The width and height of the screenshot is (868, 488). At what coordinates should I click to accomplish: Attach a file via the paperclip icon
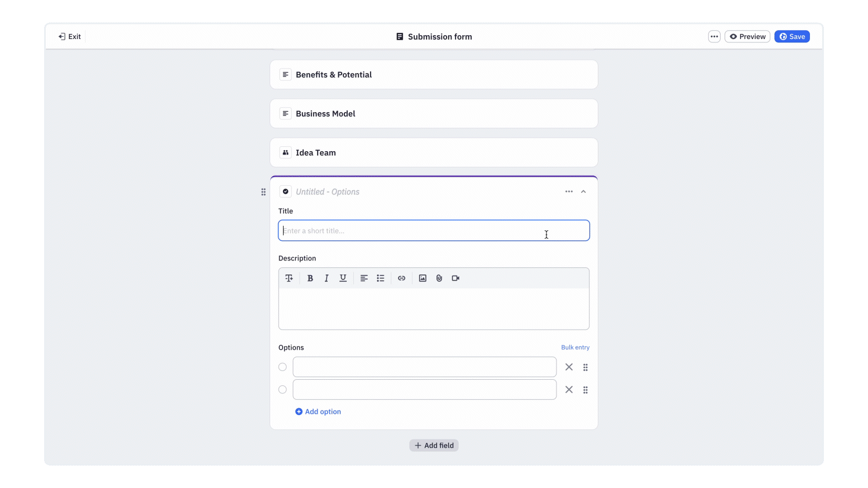[x=439, y=278]
